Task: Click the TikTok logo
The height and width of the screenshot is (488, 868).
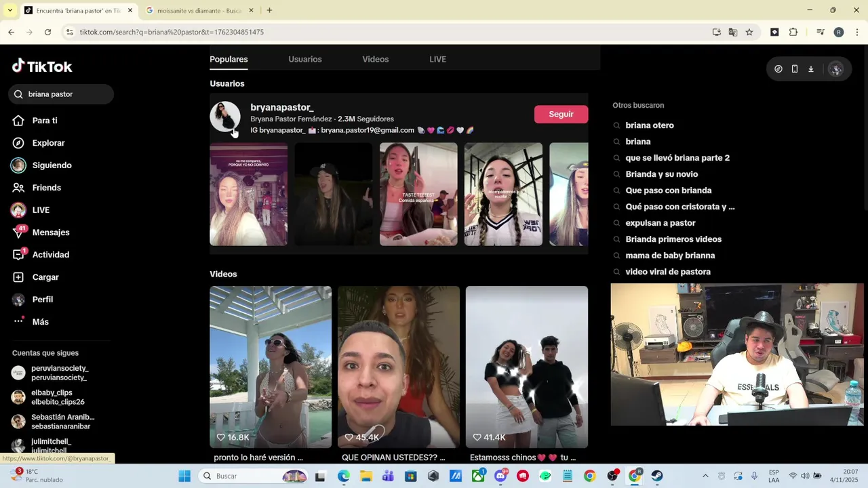Action: point(42,66)
